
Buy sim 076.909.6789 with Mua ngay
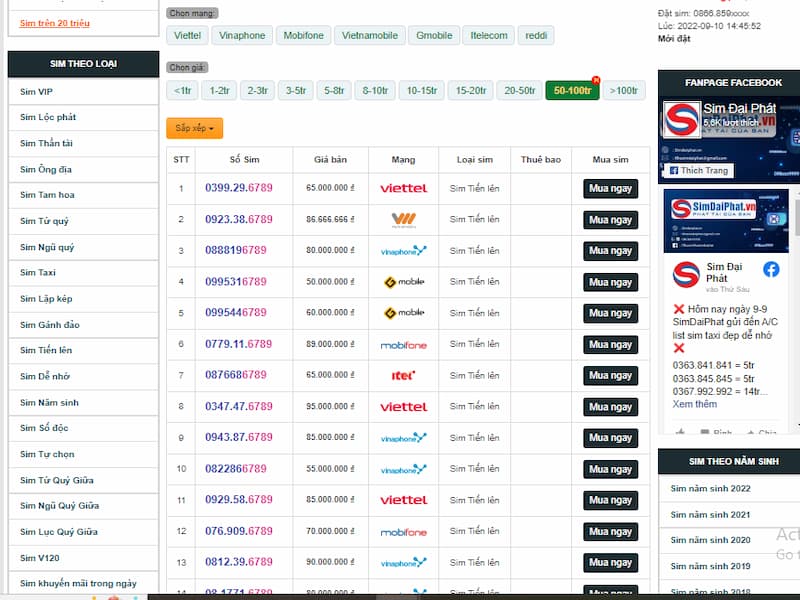click(610, 532)
